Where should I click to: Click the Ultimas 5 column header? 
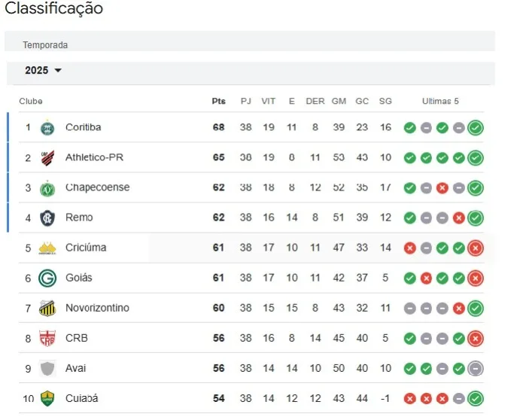(440, 102)
